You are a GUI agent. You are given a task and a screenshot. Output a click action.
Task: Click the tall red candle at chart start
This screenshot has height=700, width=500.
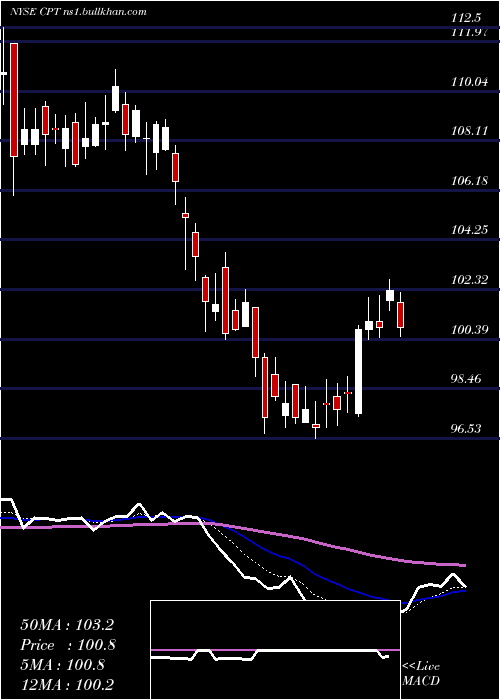14,100
